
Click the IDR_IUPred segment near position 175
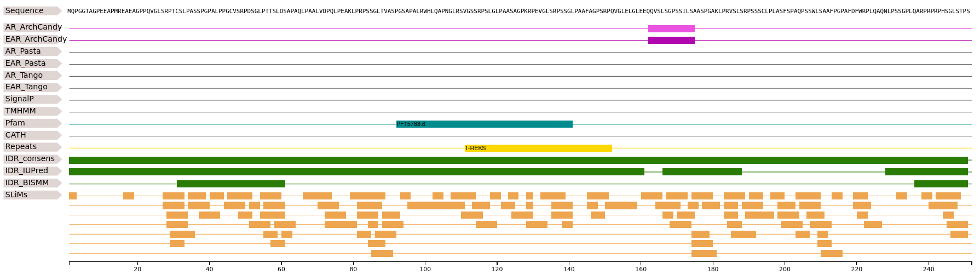[x=702, y=172]
